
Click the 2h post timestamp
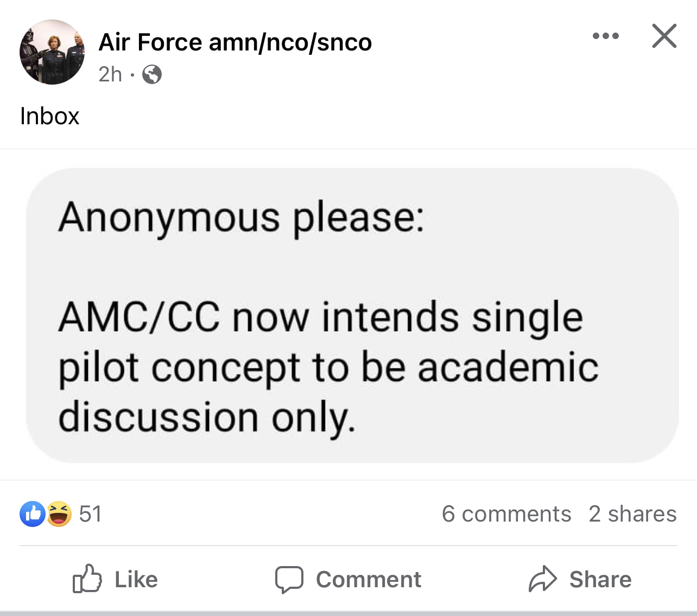click(110, 74)
